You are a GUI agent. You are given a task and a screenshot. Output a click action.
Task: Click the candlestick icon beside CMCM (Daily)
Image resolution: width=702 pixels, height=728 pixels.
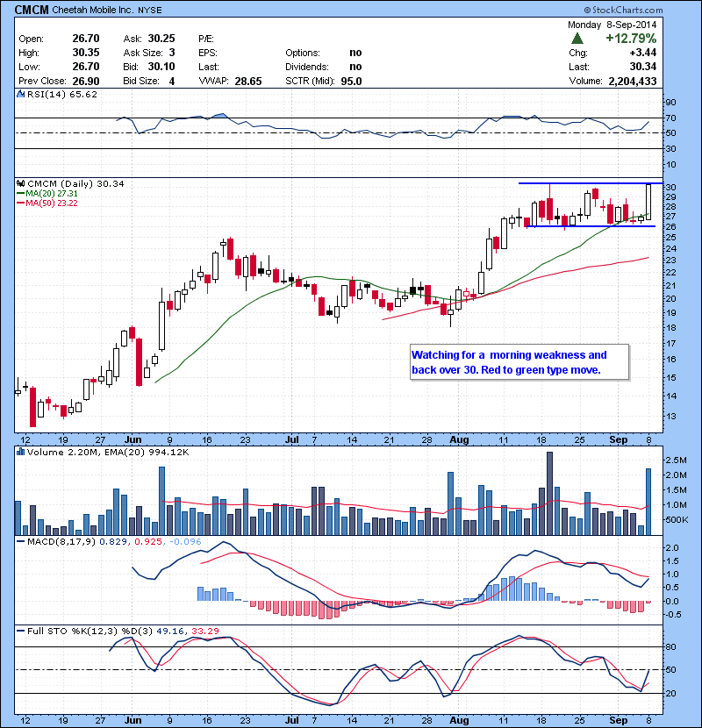(20, 184)
